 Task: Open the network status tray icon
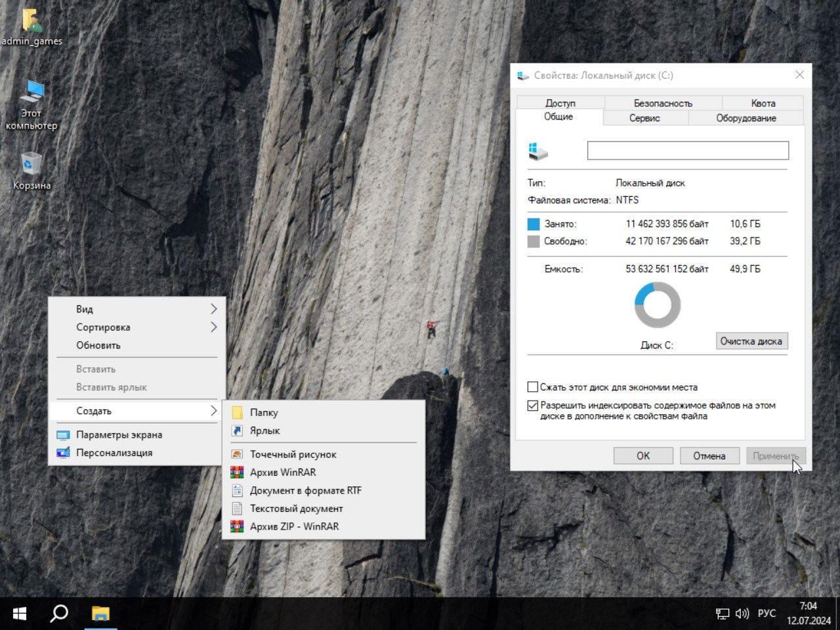(723, 614)
